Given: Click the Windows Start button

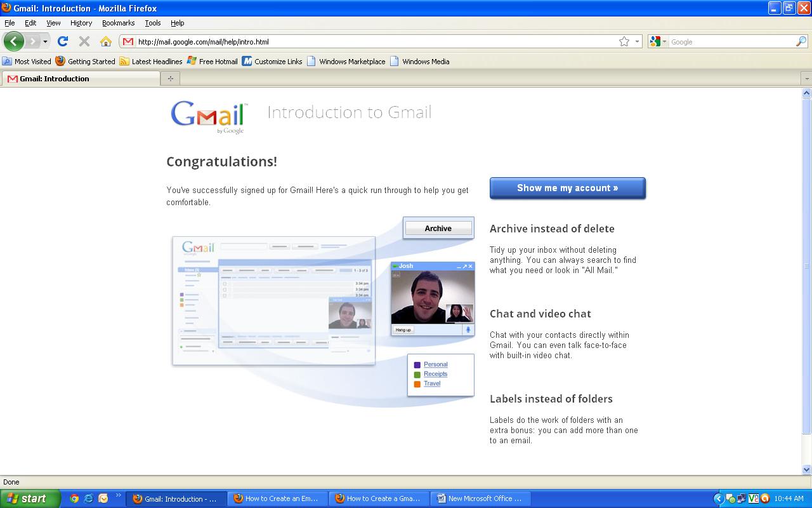Looking at the screenshot, I should 30,498.
